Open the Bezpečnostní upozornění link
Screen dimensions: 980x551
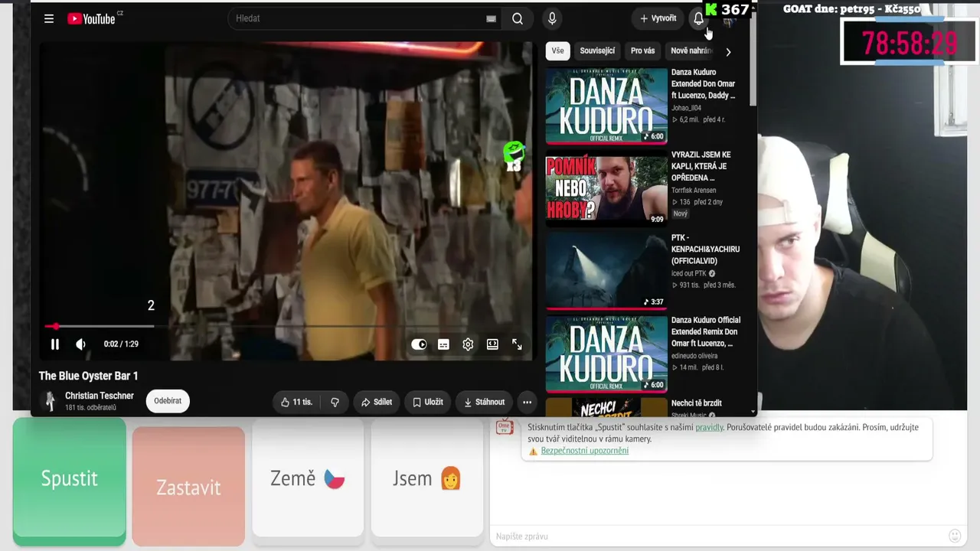pos(585,451)
